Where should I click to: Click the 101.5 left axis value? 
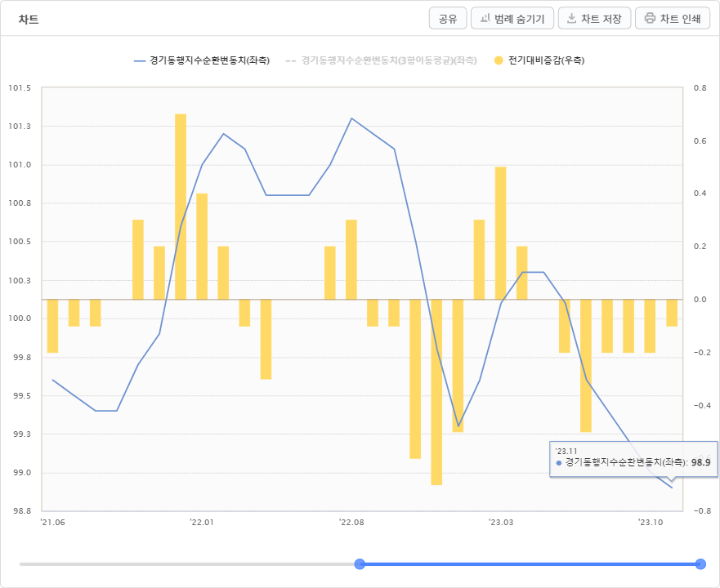coord(20,87)
